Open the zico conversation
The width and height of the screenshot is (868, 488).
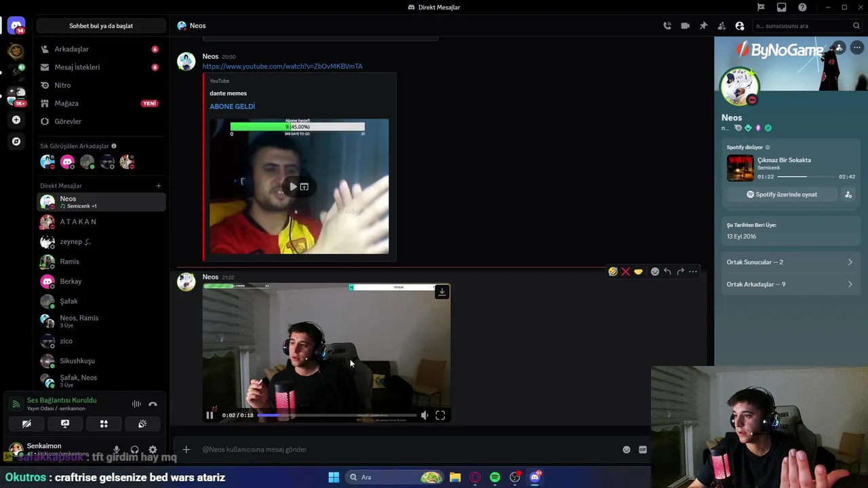click(101, 341)
